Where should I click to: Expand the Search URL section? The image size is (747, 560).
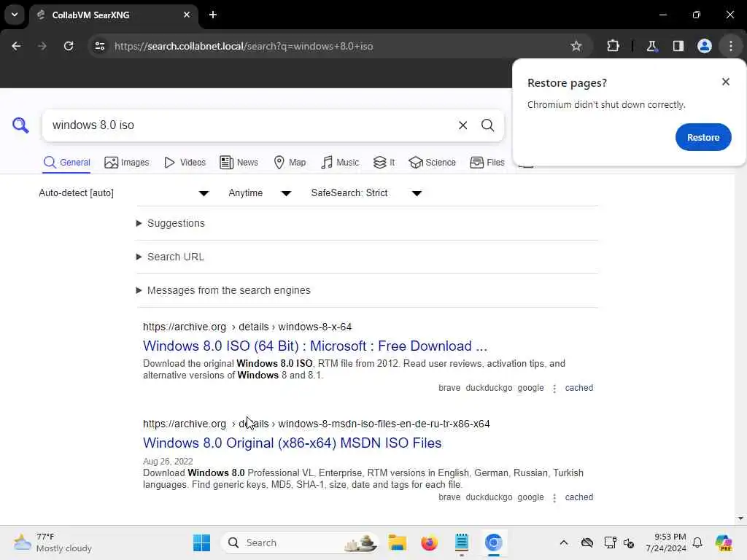(170, 257)
